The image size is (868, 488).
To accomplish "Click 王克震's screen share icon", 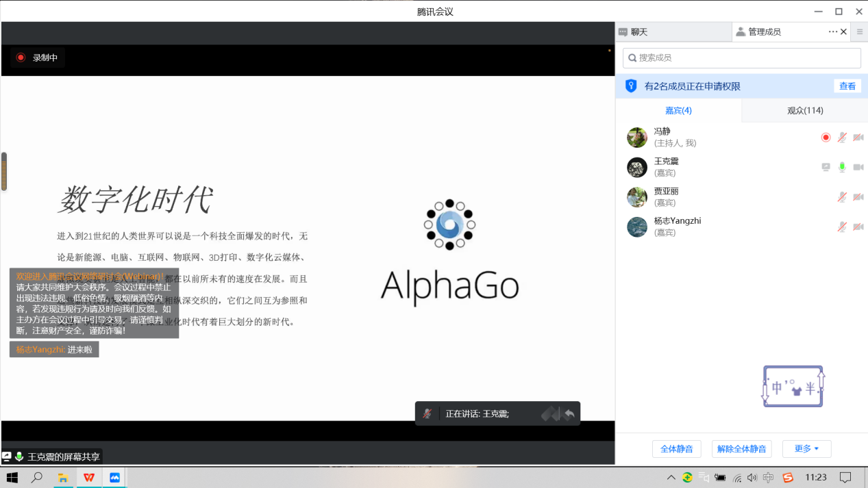I will pos(826,167).
